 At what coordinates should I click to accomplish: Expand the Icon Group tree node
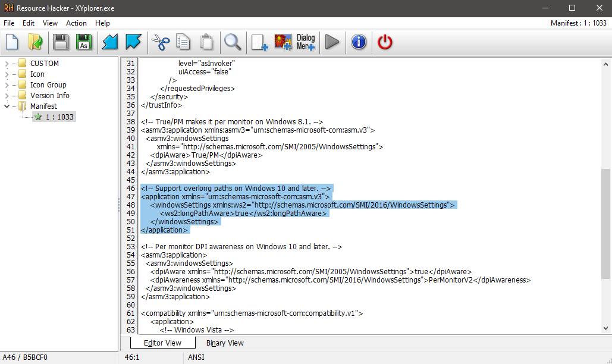(7, 85)
